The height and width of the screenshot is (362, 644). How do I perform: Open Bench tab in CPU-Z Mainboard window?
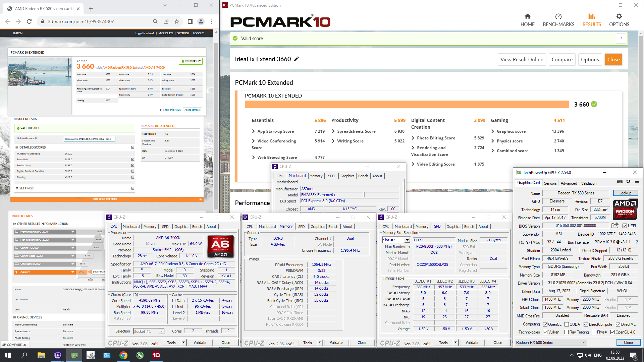pos(363,176)
